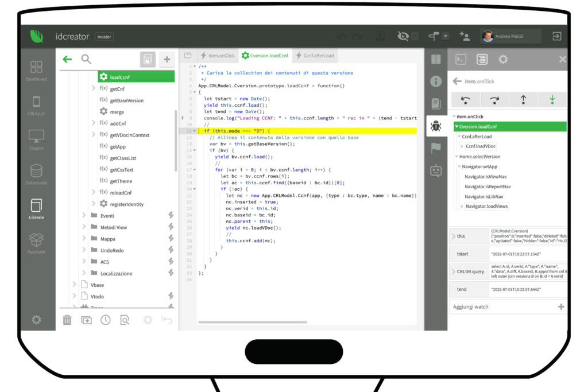This screenshot has height=392, width=588.
Task: Expand the Eventi folder
Action: [x=84, y=215]
